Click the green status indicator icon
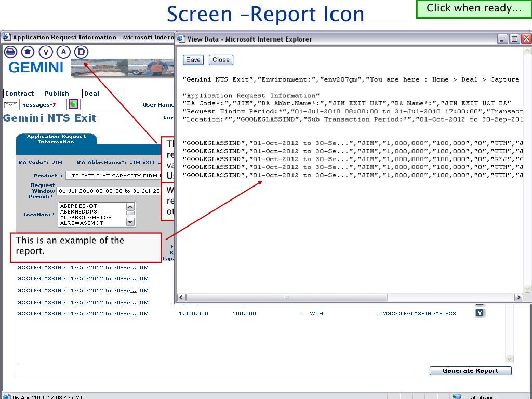The height and width of the screenshot is (399, 532). [73, 104]
